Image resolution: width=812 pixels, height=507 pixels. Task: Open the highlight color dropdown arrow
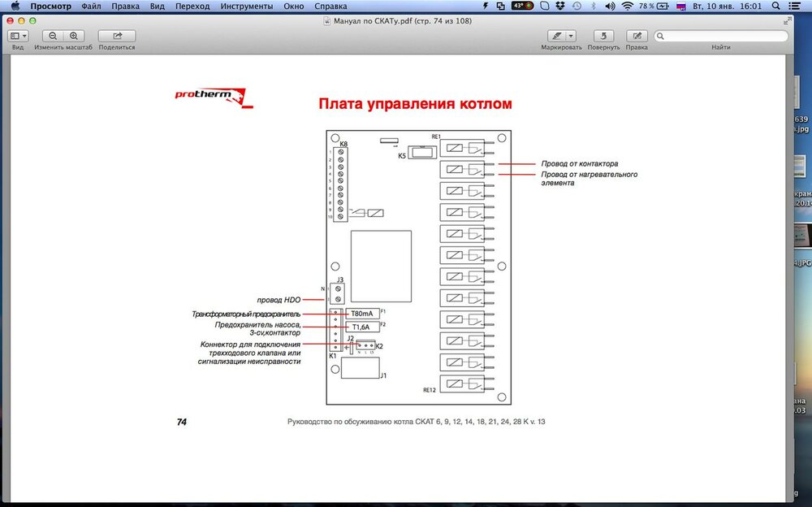[x=571, y=36]
